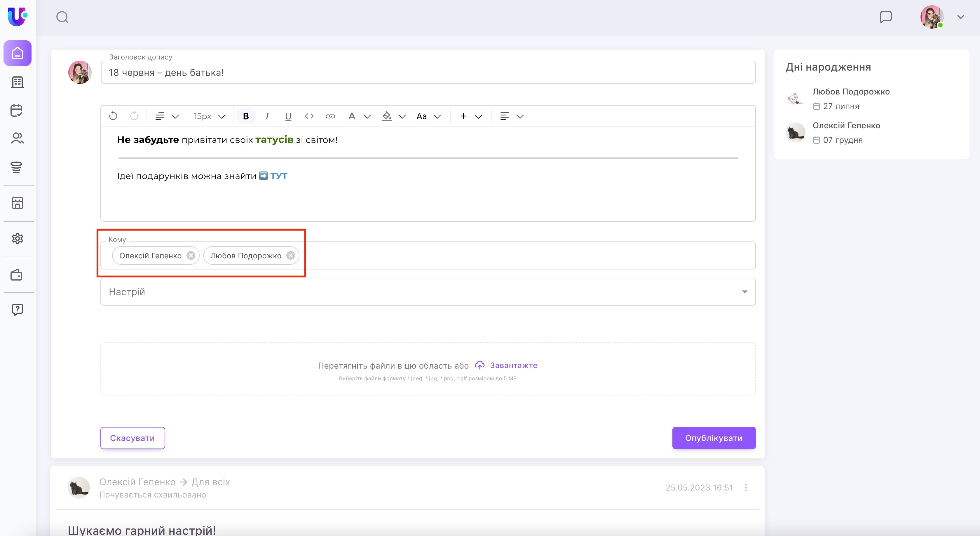
Task: Toggle underline formatting
Action: [288, 116]
